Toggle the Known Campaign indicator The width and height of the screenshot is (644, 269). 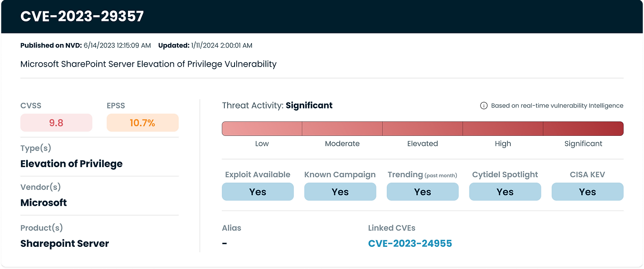(340, 192)
